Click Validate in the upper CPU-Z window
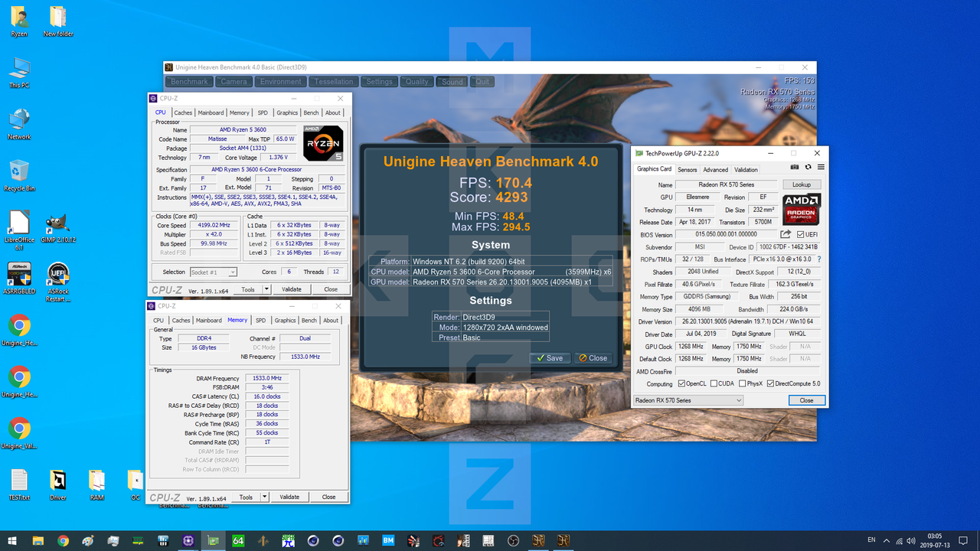 coord(291,289)
